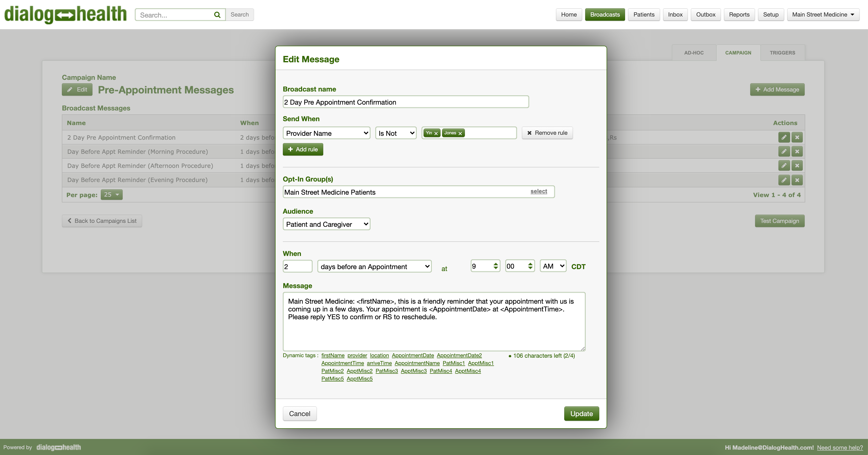Click the Add rule button
868x455 pixels.
(x=303, y=149)
